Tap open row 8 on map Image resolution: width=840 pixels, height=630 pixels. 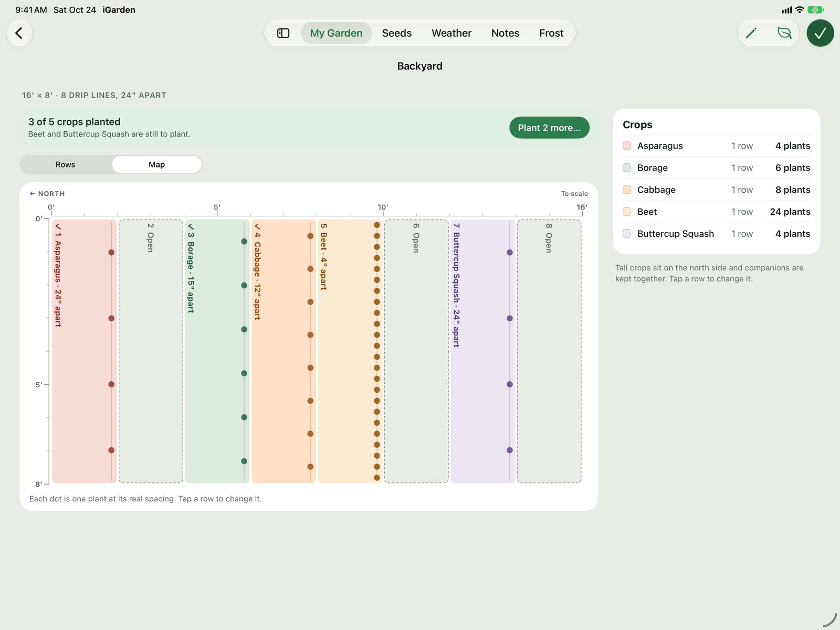549,351
